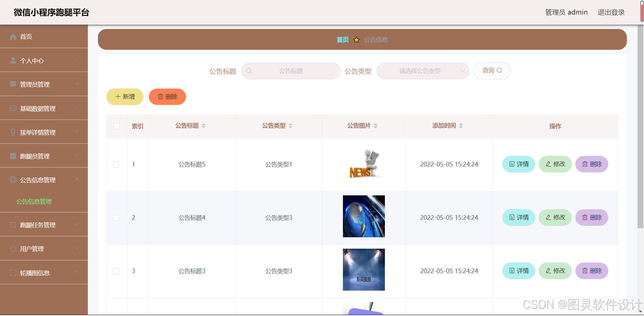The width and height of the screenshot is (644, 316).
Task: Click the icon beside 基础数据管理
Action: [x=13, y=108]
